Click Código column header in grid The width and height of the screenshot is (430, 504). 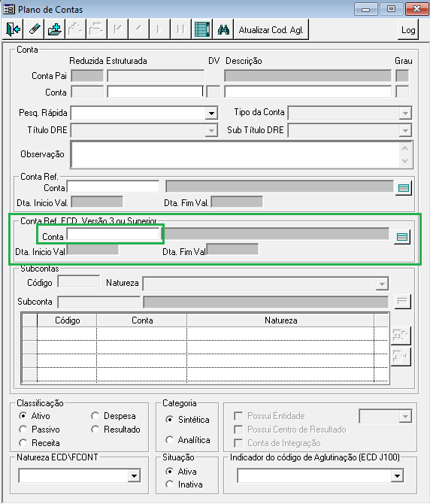[67, 320]
